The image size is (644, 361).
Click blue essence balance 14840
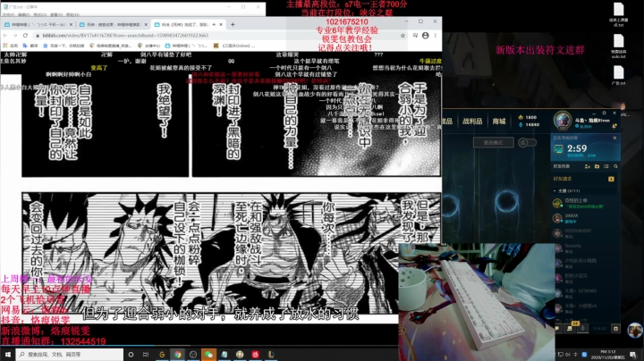tap(530, 125)
